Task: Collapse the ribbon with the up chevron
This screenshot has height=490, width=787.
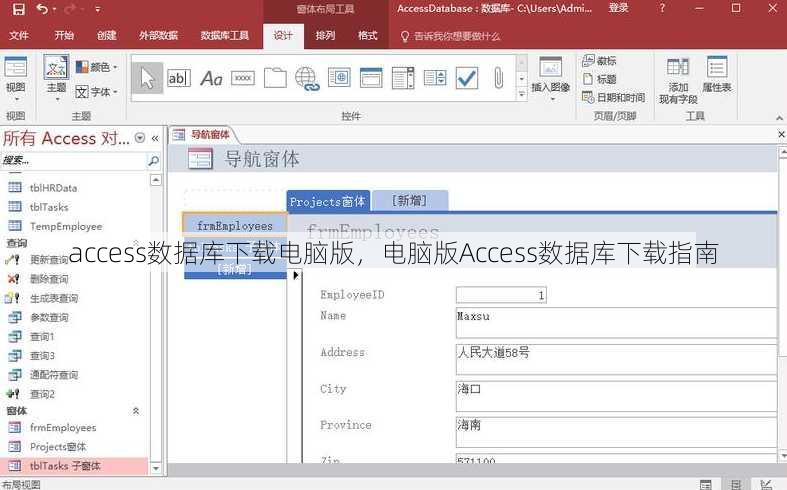Action: coord(779,118)
